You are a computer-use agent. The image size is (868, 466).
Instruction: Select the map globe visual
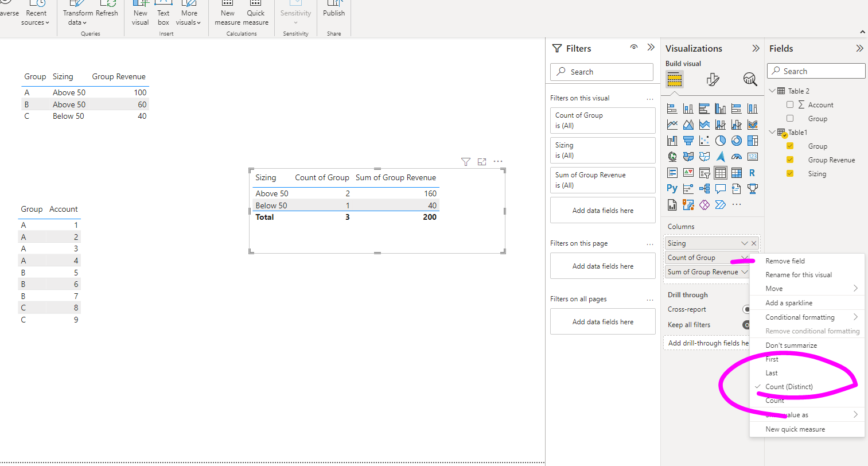click(672, 157)
